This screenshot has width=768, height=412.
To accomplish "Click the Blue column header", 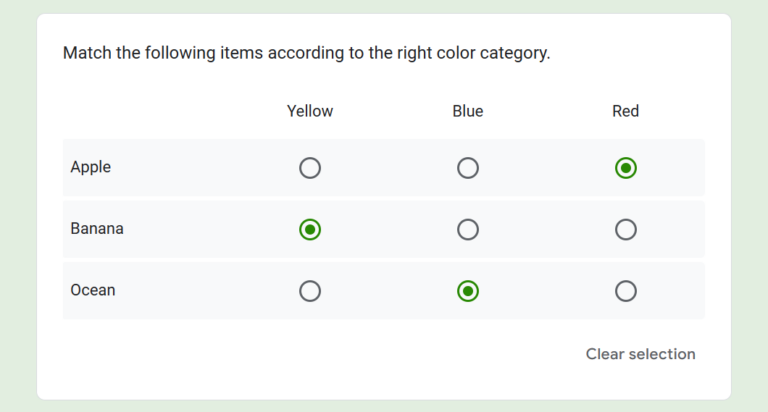I will click(x=468, y=111).
